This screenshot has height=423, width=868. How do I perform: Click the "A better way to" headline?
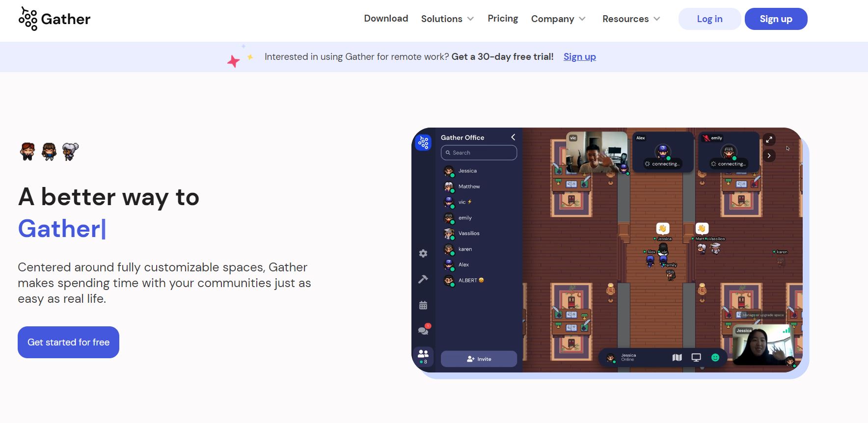(x=109, y=197)
